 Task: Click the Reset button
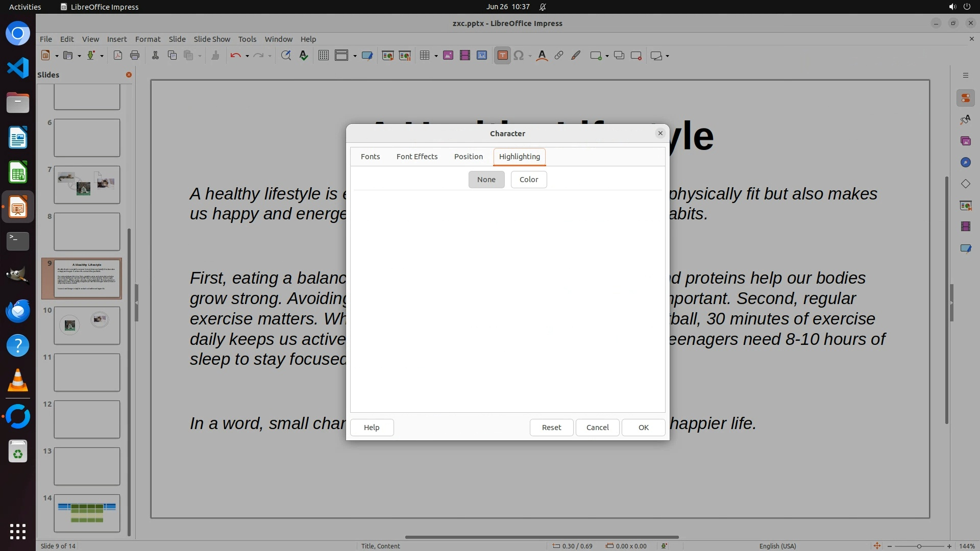pyautogui.click(x=551, y=428)
